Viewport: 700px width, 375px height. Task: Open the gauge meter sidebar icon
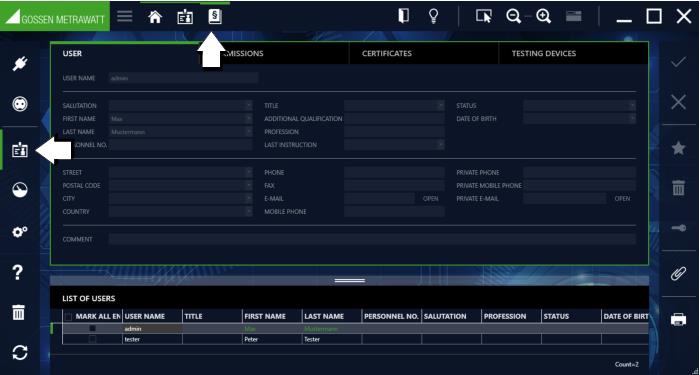click(20, 190)
